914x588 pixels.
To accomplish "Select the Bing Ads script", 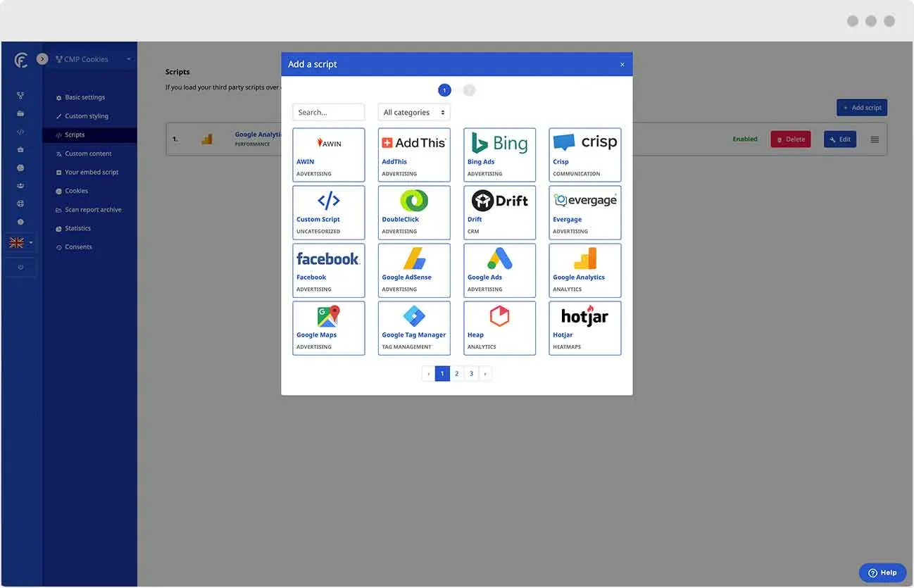I will click(499, 155).
